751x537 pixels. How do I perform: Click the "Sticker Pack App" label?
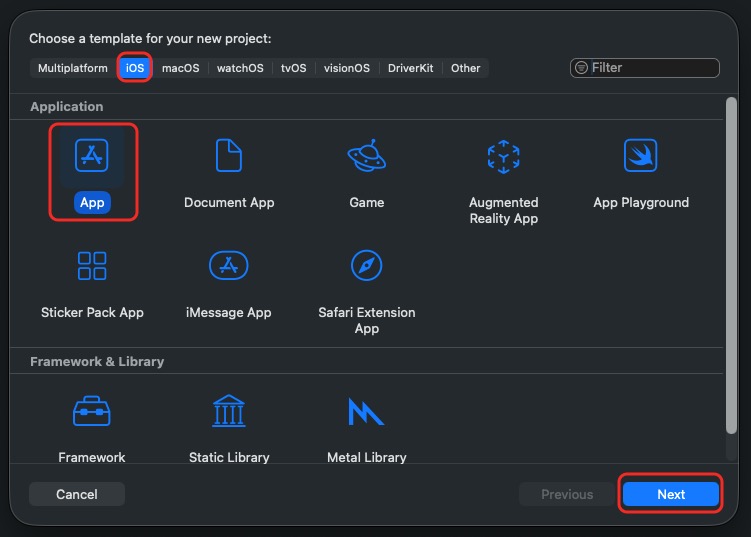tap(92, 312)
